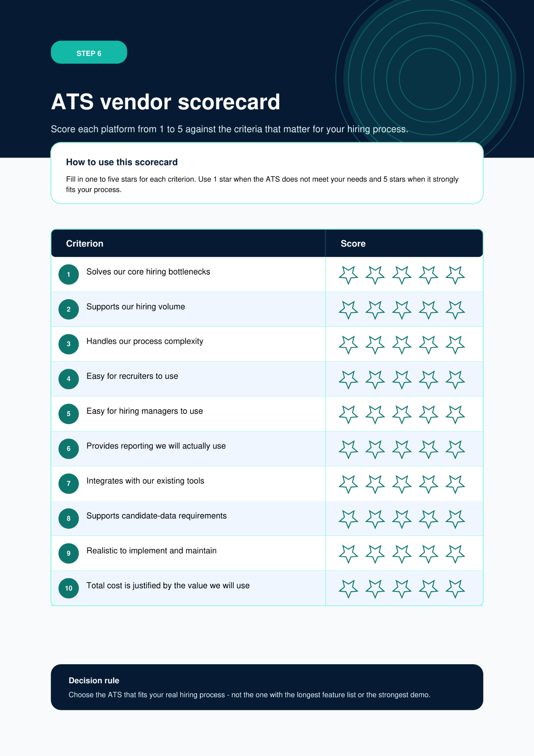Image resolution: width=534 pixels, height=756 pixels.
Task: Click fourth star for Supports candidate-data requirements
Action: 429,519
